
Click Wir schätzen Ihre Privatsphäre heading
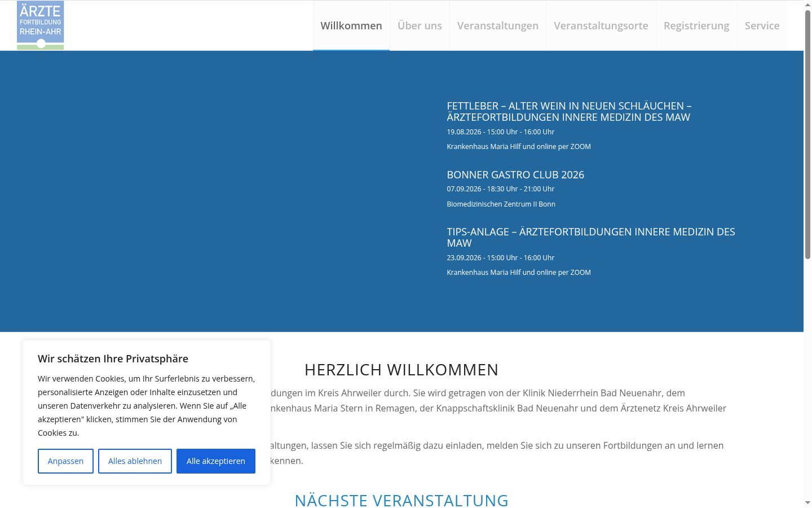pyautogui.click(x=113, y=359)
